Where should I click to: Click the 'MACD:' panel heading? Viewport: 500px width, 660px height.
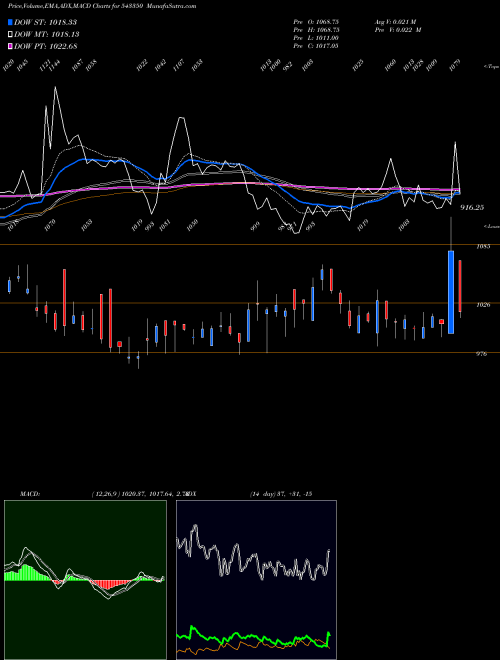[x=30, y=494]
